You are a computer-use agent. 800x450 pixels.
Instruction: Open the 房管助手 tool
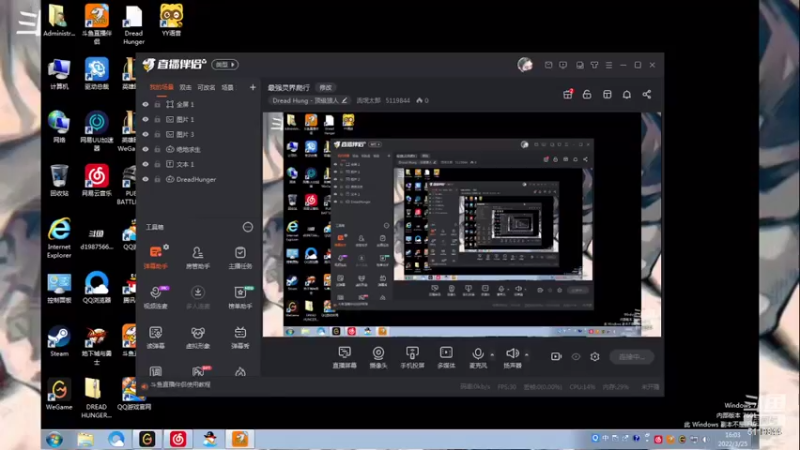197,257
